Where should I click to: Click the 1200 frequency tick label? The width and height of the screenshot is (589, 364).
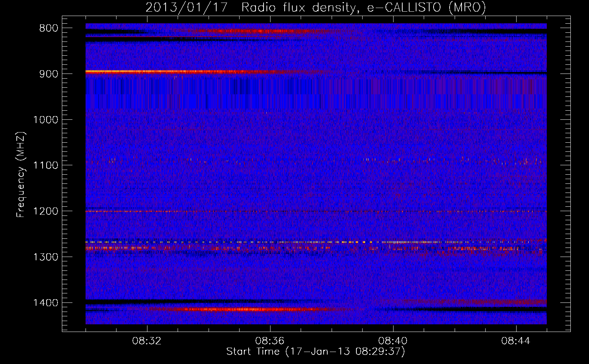pos(46,211)
